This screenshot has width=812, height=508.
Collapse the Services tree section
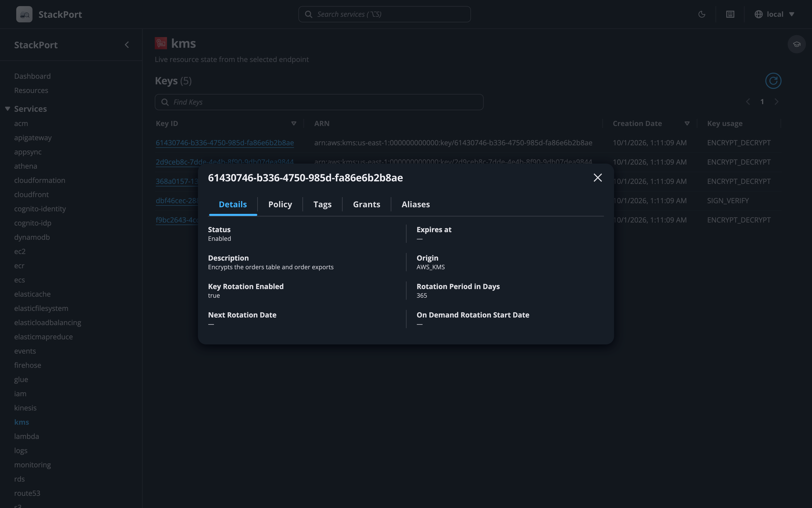pos(7,109)
